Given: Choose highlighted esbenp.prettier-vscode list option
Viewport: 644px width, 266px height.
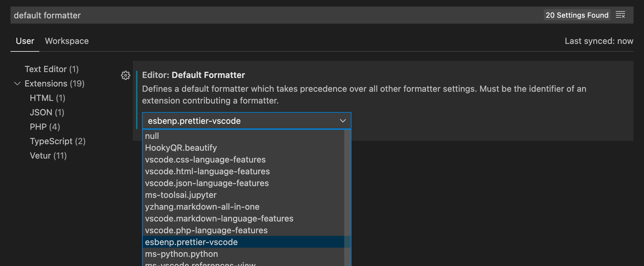Looking at the screenshot, I should [x=243, y=242].
